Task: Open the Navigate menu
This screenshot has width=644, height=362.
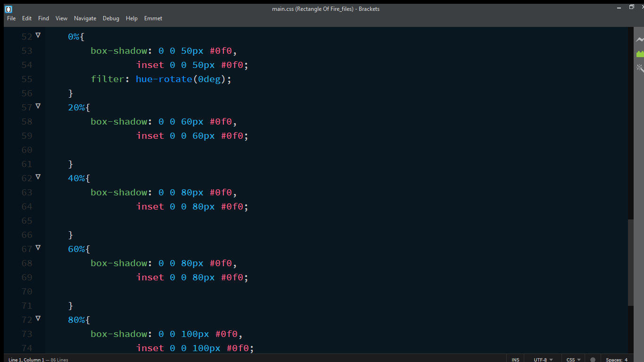Action: (85, 18)
